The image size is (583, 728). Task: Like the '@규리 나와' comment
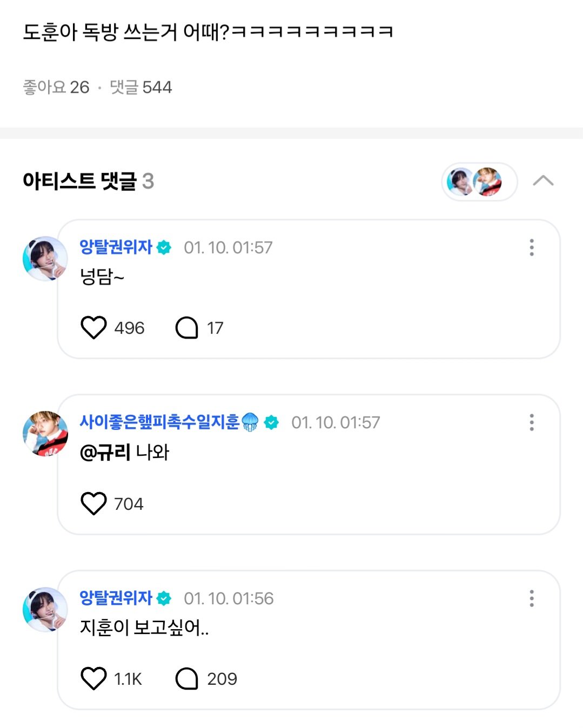point(93,503)
